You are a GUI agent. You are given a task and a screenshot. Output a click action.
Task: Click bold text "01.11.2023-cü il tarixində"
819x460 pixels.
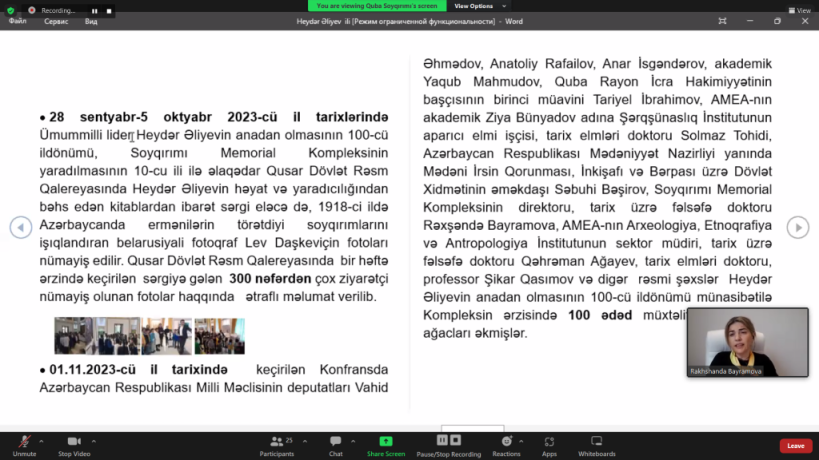tap(138, 370)
